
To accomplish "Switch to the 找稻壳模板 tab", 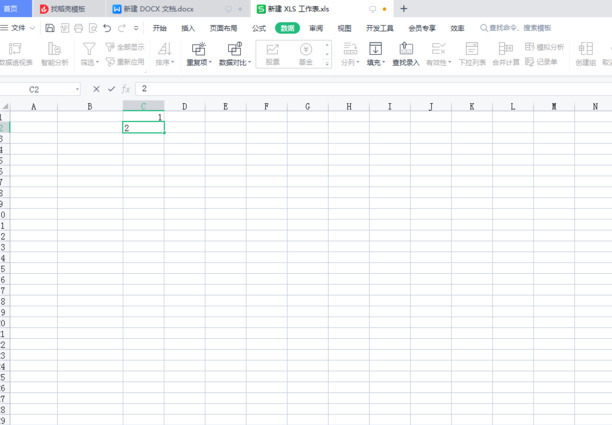I will point(68,9).
